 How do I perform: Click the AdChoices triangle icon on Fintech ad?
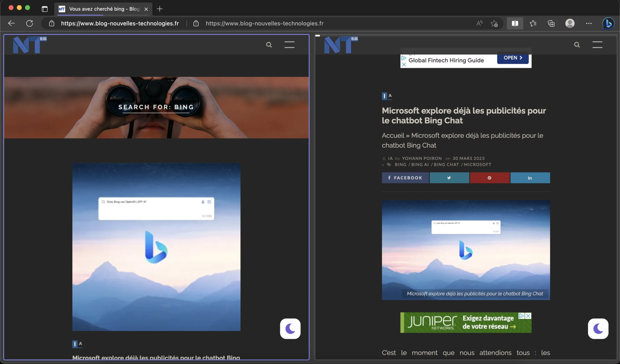point(404,58)
